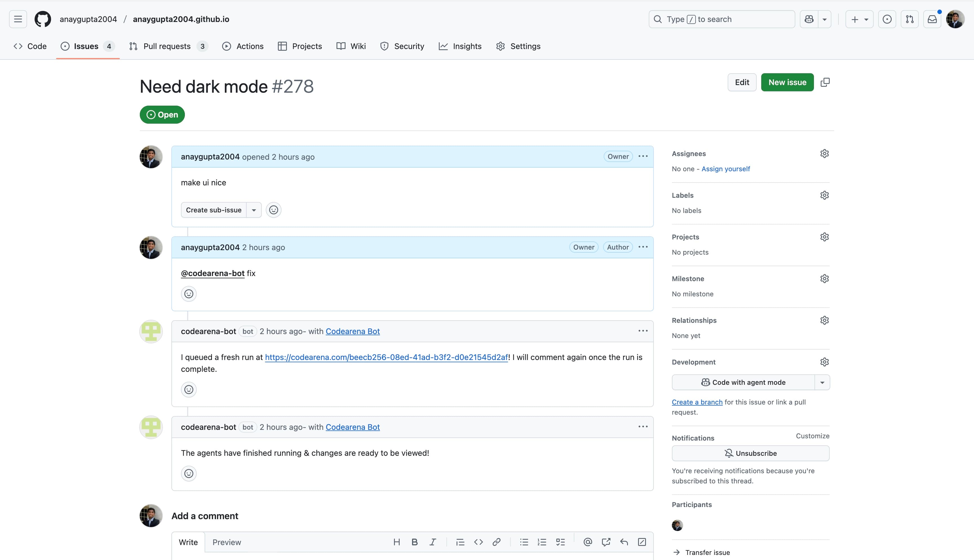
Task: Mention a user with the @ icon
Action: point(587,542)
